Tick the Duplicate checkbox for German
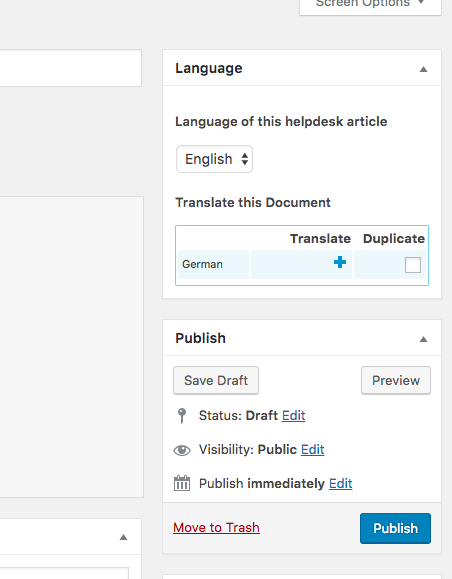 412,265
